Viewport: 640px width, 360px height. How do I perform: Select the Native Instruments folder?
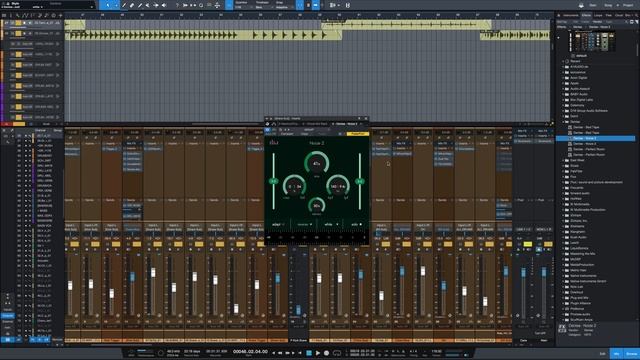click(x=583, y=276)
